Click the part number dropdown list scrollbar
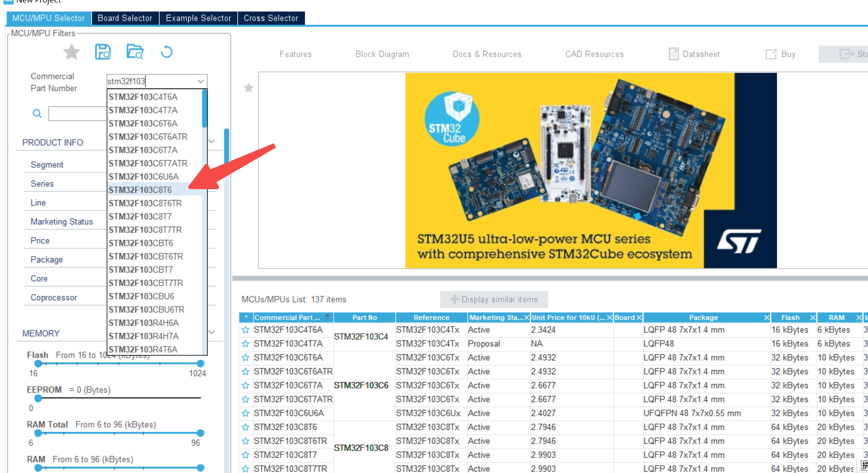Viewport: 868px width, 473px height. [x=205, y=109]
